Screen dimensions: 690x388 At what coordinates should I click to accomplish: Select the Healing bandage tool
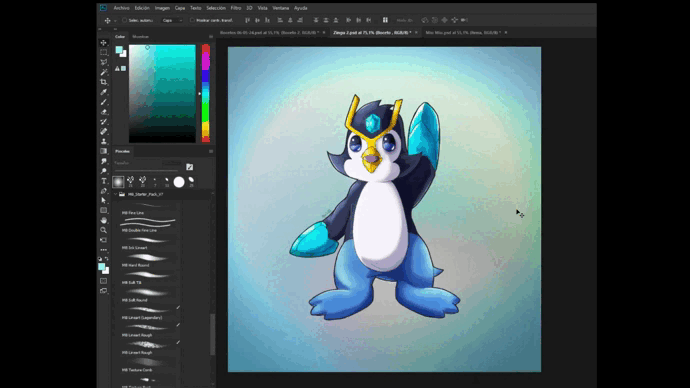pos(103,132)
